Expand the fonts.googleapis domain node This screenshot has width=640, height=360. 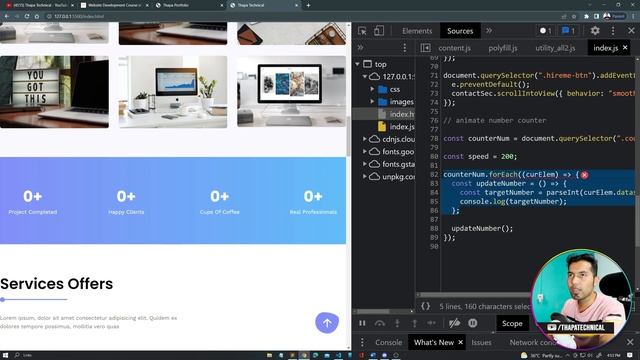pos(364,151)
